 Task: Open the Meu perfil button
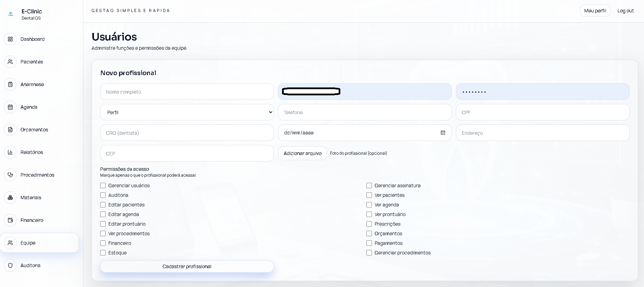(595, 11)
